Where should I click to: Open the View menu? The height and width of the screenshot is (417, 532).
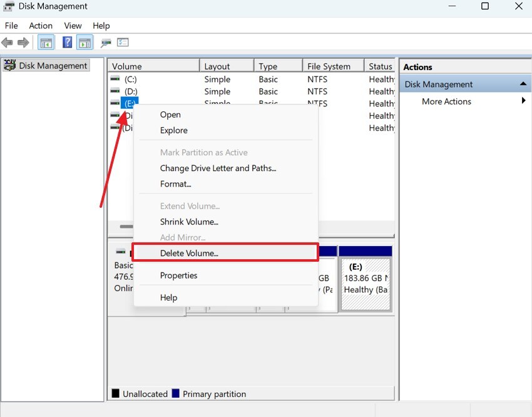click(x=73, y=26)
